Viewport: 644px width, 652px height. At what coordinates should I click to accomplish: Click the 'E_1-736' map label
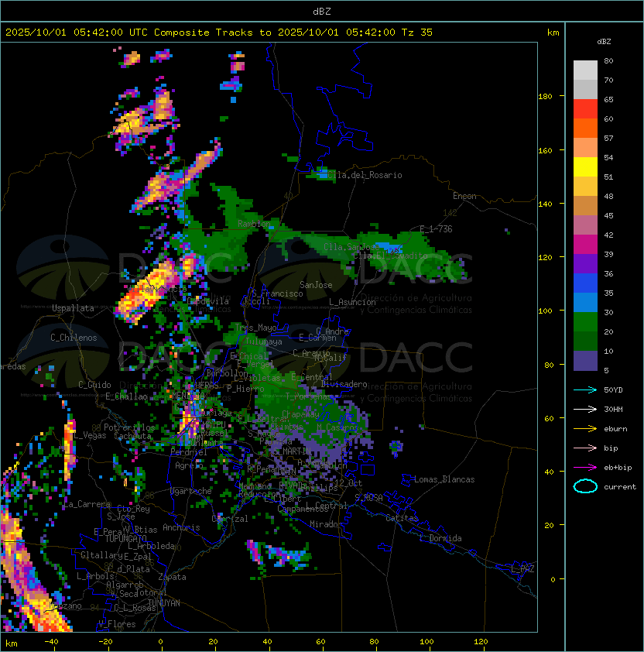point(436,229)
